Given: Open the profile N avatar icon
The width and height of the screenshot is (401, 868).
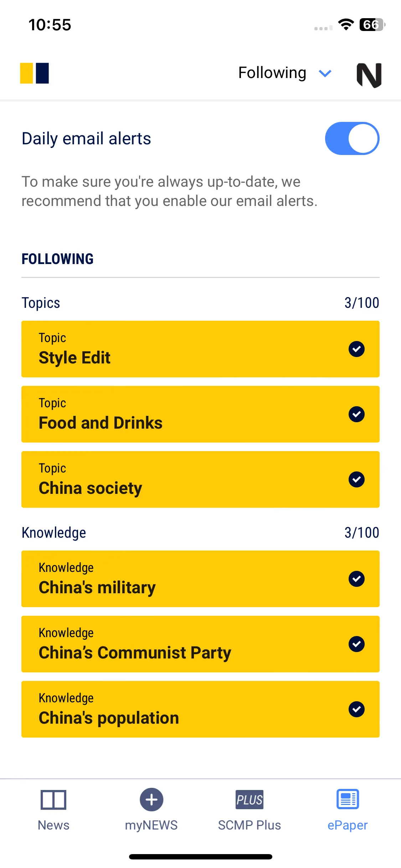Looking at the screenshot, I should 369,75.
